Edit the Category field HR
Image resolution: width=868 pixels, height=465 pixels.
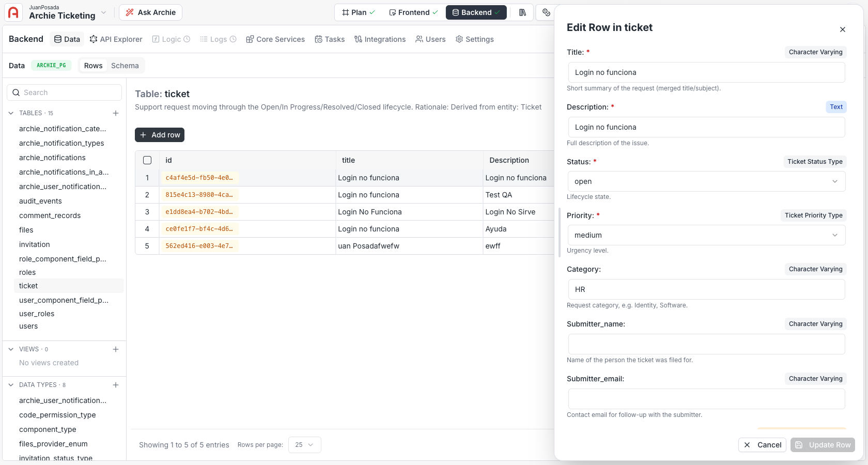tap(706, 289)
